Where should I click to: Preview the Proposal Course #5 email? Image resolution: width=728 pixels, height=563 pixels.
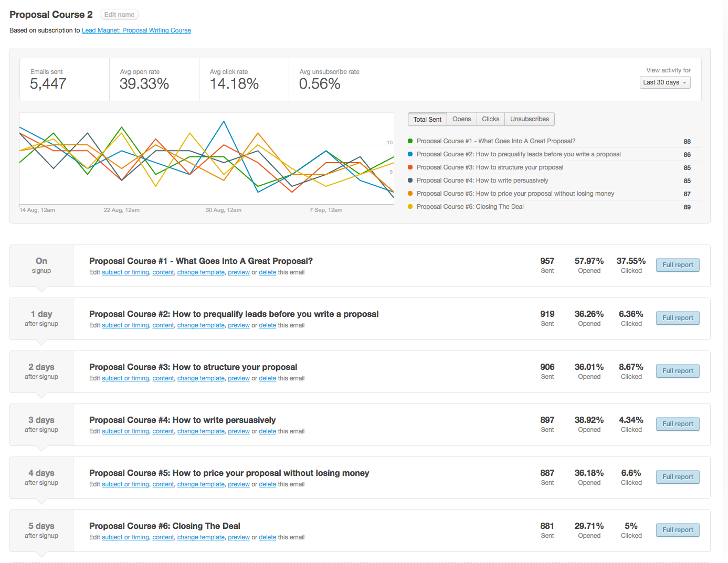(238, 484)
